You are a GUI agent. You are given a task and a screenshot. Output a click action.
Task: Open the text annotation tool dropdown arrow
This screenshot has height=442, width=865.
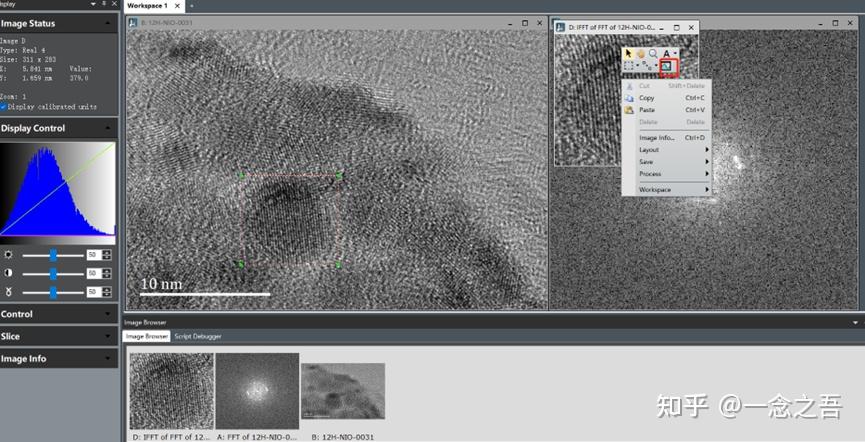(675, 53)
